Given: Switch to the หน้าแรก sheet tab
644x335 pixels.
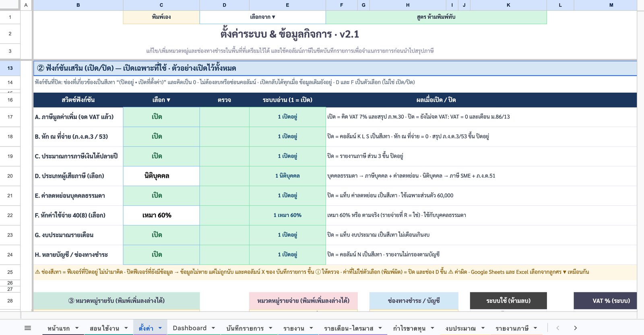Looking at the screenshot, I should click(59, 328).
